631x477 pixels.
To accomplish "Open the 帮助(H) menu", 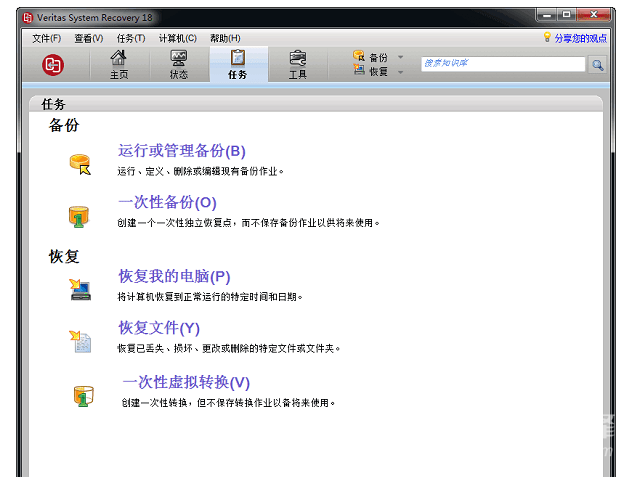I will tap(225, 38).
